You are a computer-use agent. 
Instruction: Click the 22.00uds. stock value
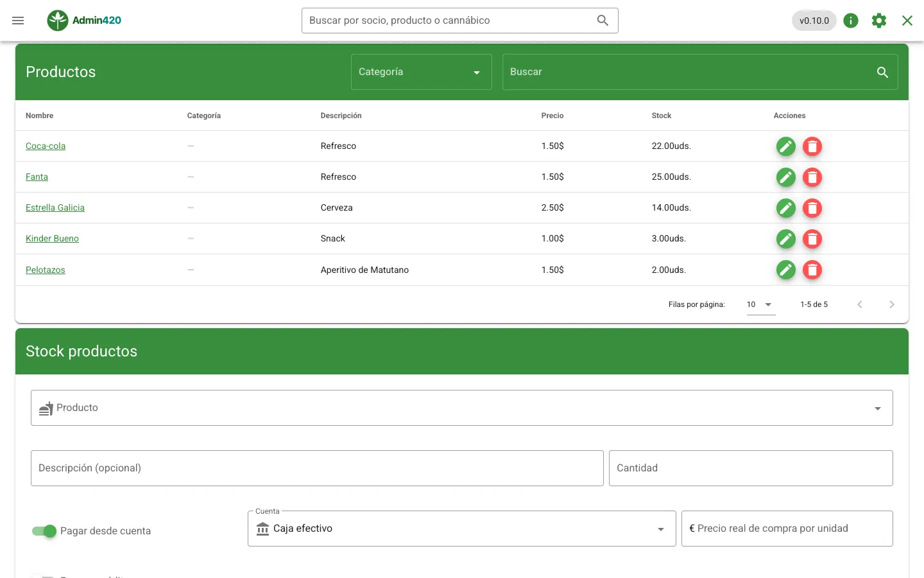tap(671, 146)
